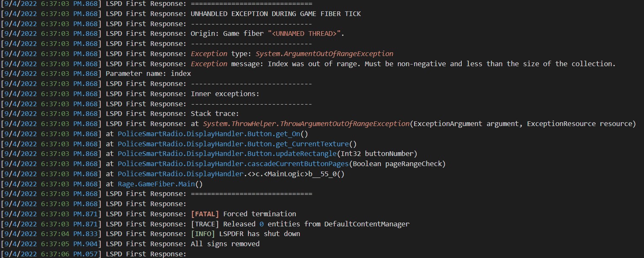Click System.ThrowHelper.ThrowArgumentOutOfRangeException method name
Viewport: 644px width, 258px height.
(x=306, y=124)
